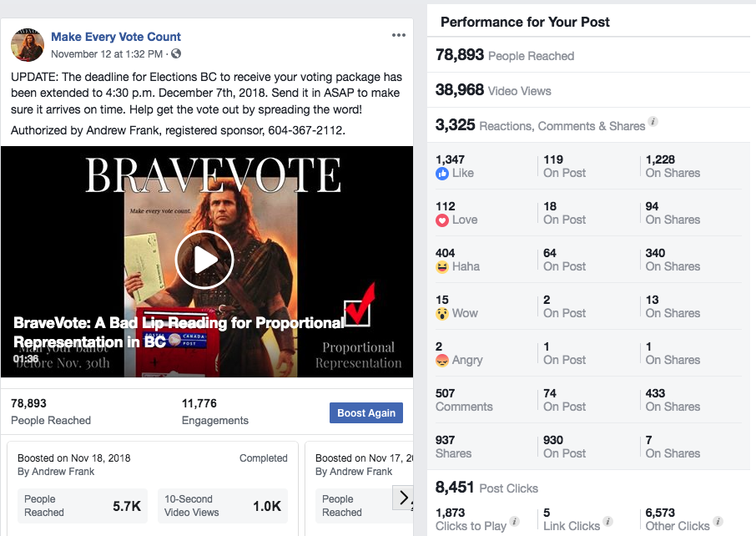Click the 38,968 Video Views row
The width and height of the screenshot is (756, 536).
click(589, 89)
